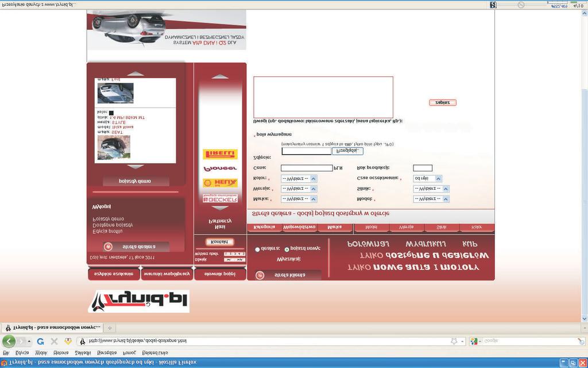Click the round icon on strefa klienta

pyautogui.click(x=260, y=275)
